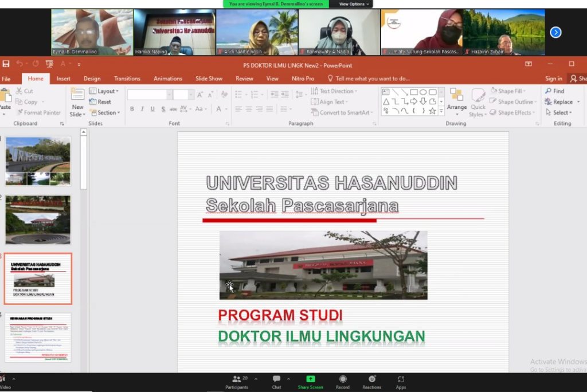
Task: Switch to the Design ribbon tab
Action: (92, 79)
